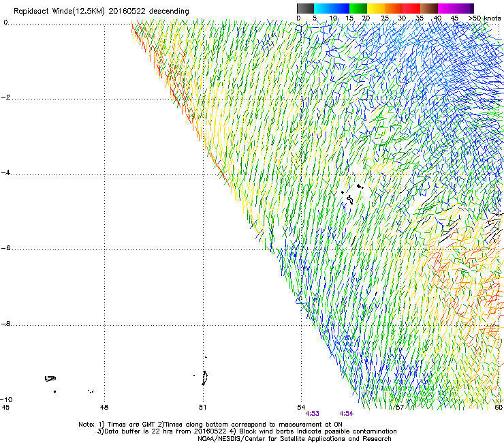
Task: Click the island outline near longitude 51
Action: [x=204, y=378]
